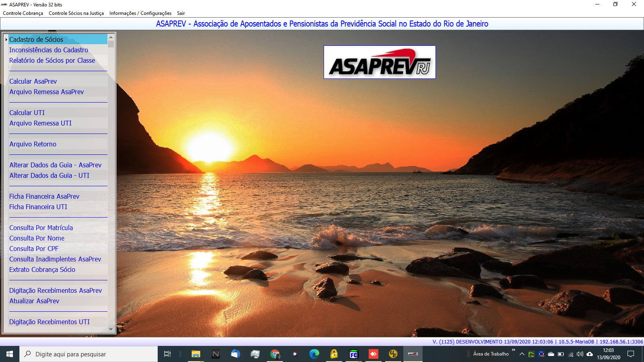Select Alterar Dados da Guia - AsaPrev
This screenshot has height=362, width=644.
(x=58, y=165)
